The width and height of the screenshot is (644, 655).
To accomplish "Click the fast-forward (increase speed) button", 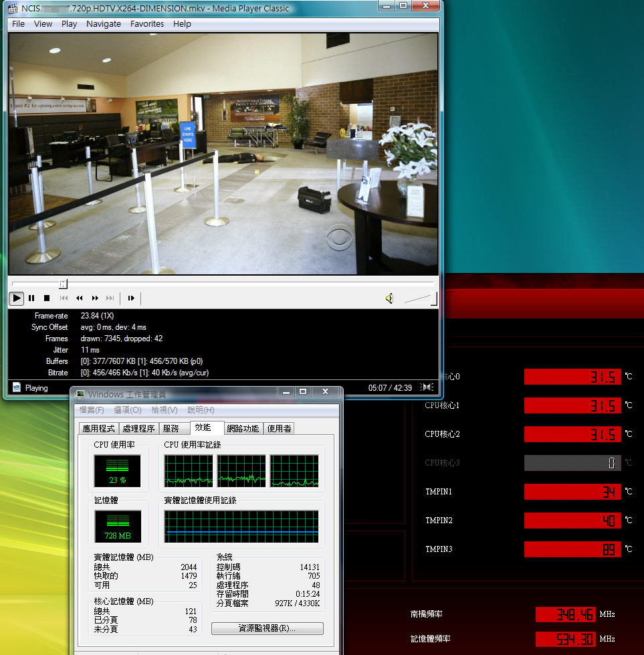I will point(95,298).
